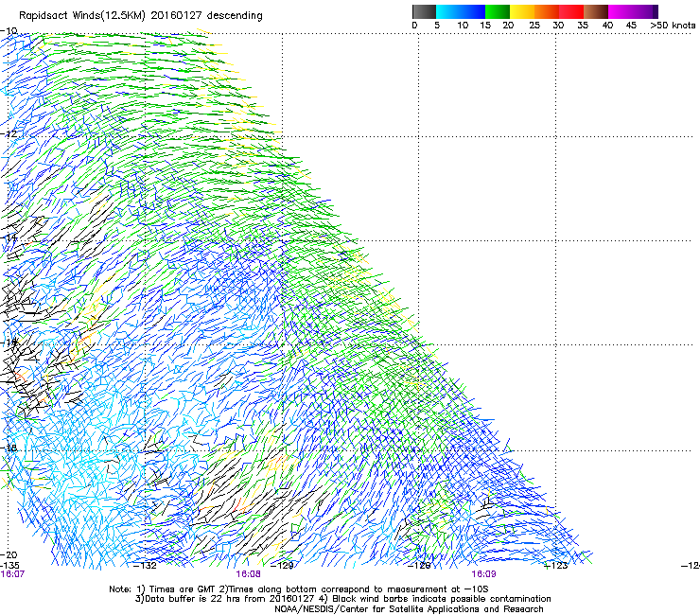Click the 'Data buffer is 22 hrs' note line
700x615 pixels.
tap(343, 599)
